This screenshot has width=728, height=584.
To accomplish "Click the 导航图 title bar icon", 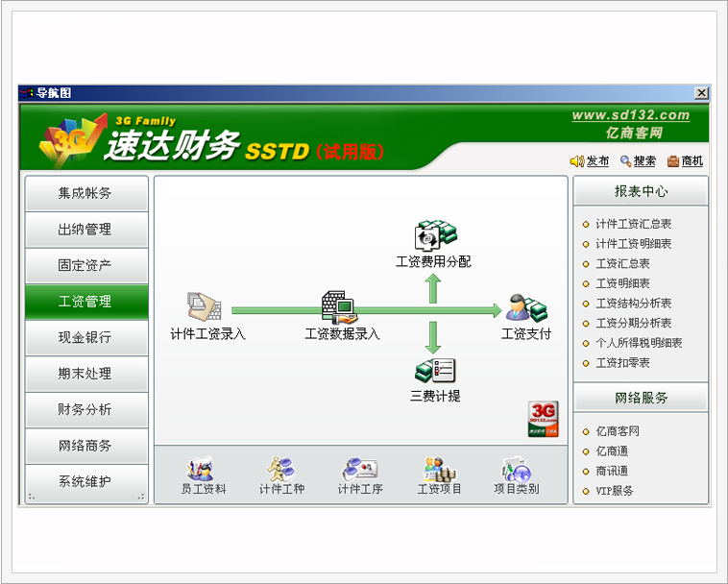I will pyautogui.click(x=27, y=93).
